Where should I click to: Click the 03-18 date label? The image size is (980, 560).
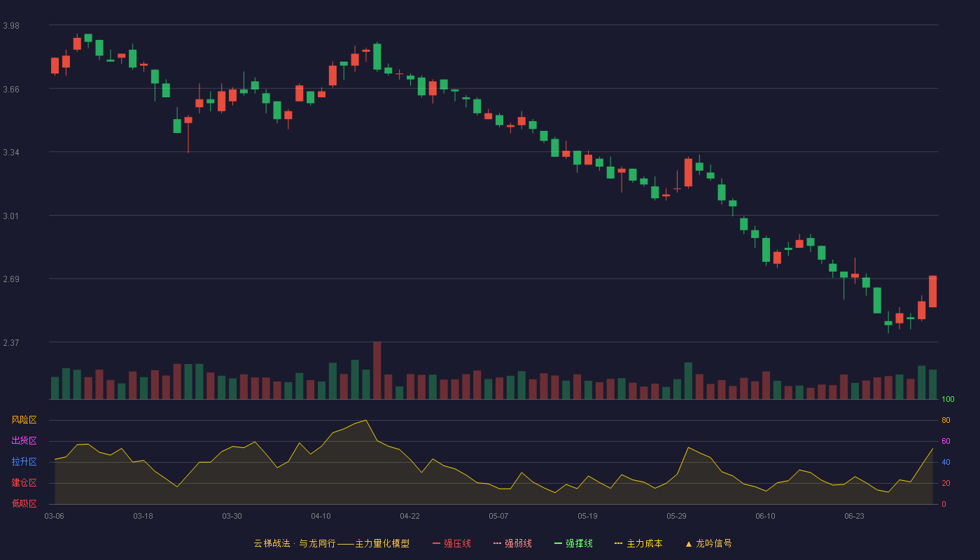click(143, 516)
